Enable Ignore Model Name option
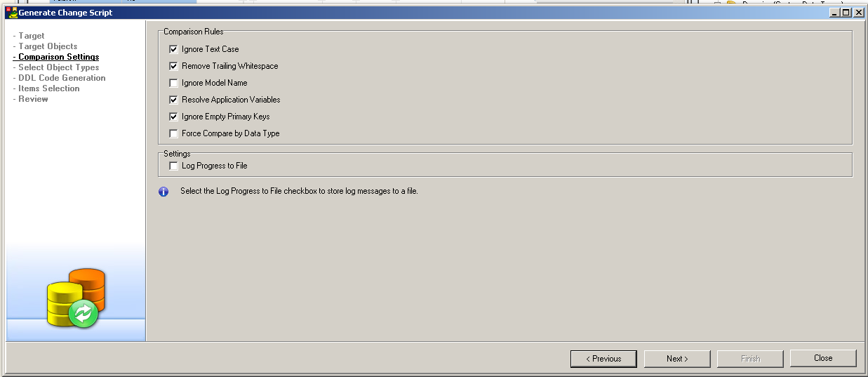The height and width of the screenshot is (377, 868). [x=173, y=83]
